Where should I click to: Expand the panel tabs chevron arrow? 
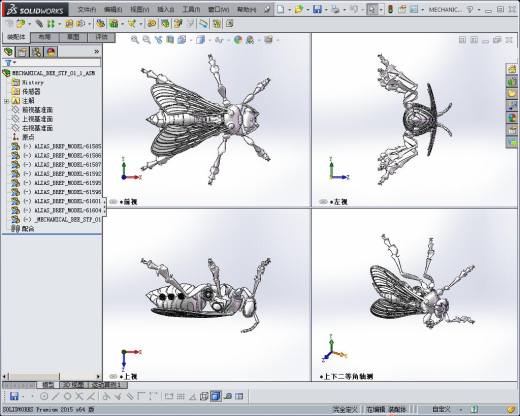pyautogui.click(x=97, y=52)
